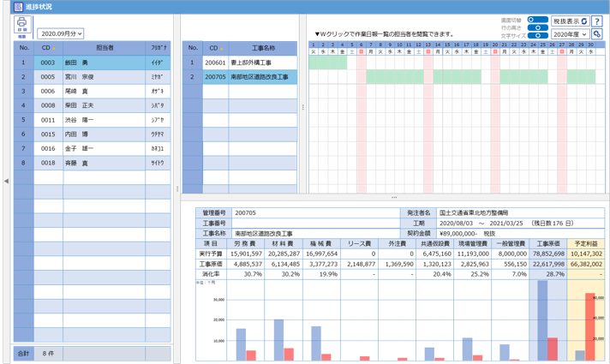Image resolution: width=610 pixels, height=364 pixels.
Task: Toggle the third switch at top right
Action: tap(538, 36)
